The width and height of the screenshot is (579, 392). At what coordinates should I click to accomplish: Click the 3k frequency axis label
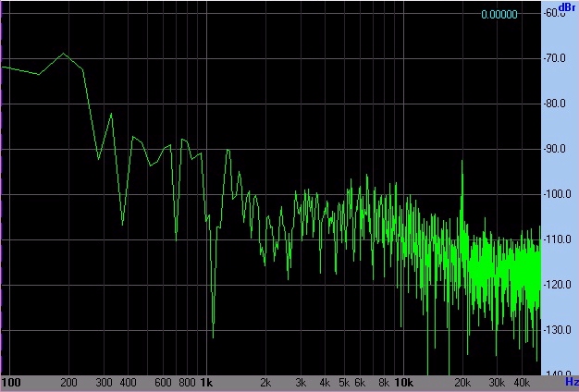(301, 383)
